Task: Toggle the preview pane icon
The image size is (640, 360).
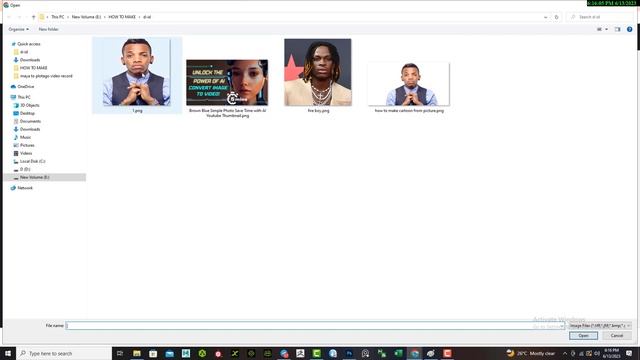Action: (617, 29)
